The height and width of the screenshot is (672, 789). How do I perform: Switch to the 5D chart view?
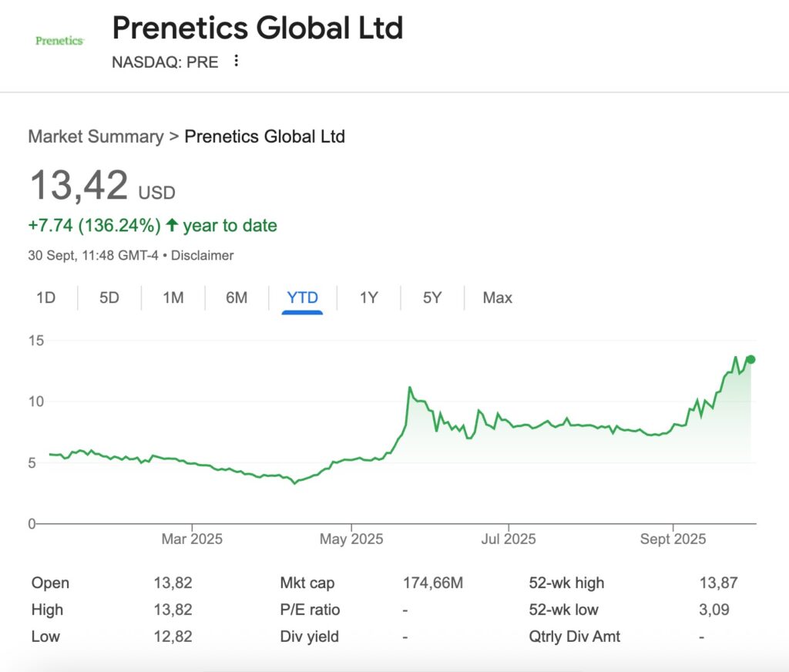pyautogui.click(x=108, y=297)
